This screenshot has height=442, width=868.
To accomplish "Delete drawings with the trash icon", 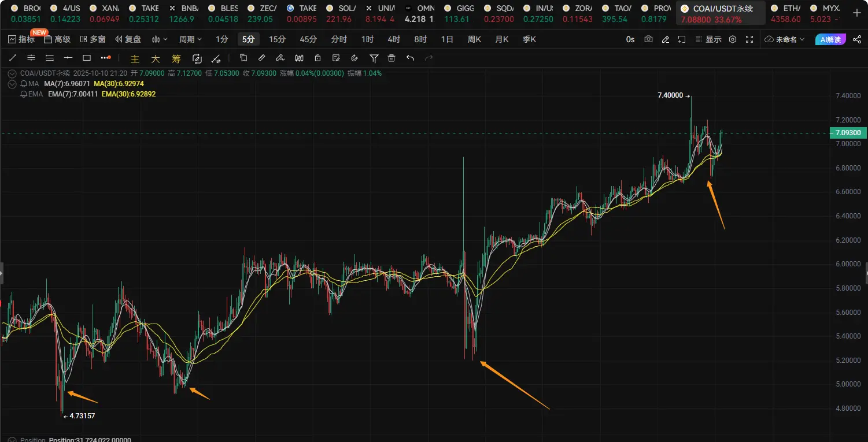I will click(x=391, y=58).
